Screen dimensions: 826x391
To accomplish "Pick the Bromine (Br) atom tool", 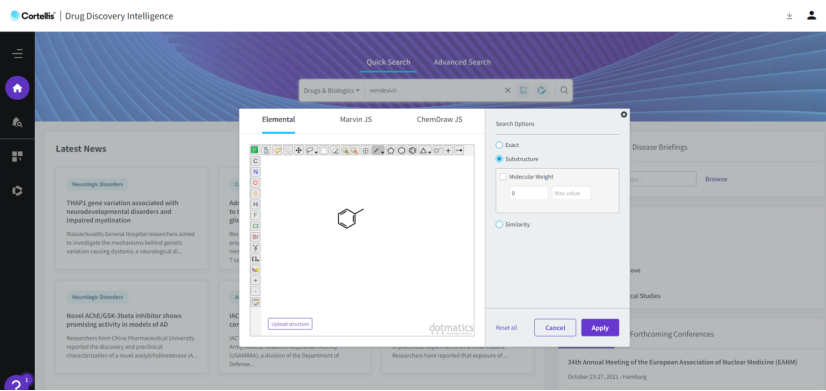I will (255, 237).
